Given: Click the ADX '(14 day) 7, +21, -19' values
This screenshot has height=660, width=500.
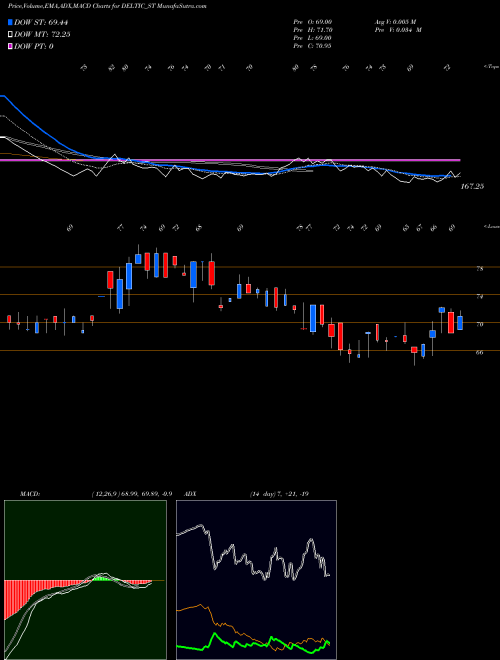Looking at the screenshot, I should pos(279,494).
